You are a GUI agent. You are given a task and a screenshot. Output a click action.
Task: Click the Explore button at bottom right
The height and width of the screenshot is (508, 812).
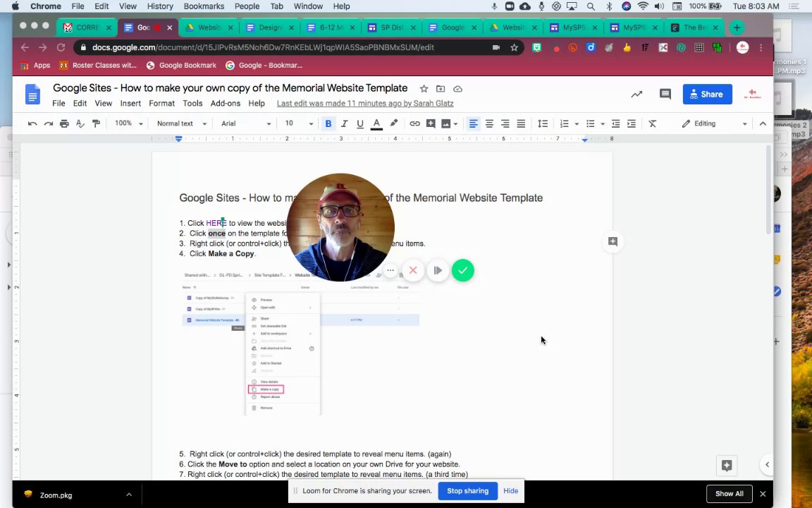click(x=727, y=466)
